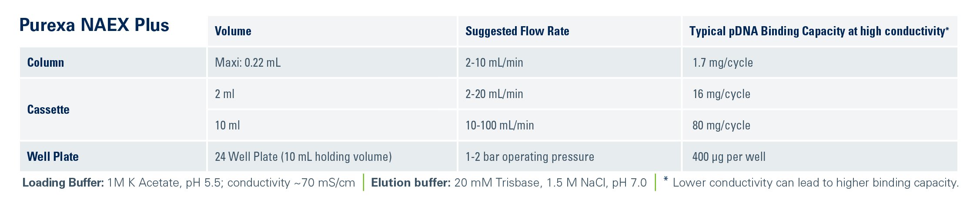Click the 80 mg/cycle capacity cell

[x=820, y=125]
